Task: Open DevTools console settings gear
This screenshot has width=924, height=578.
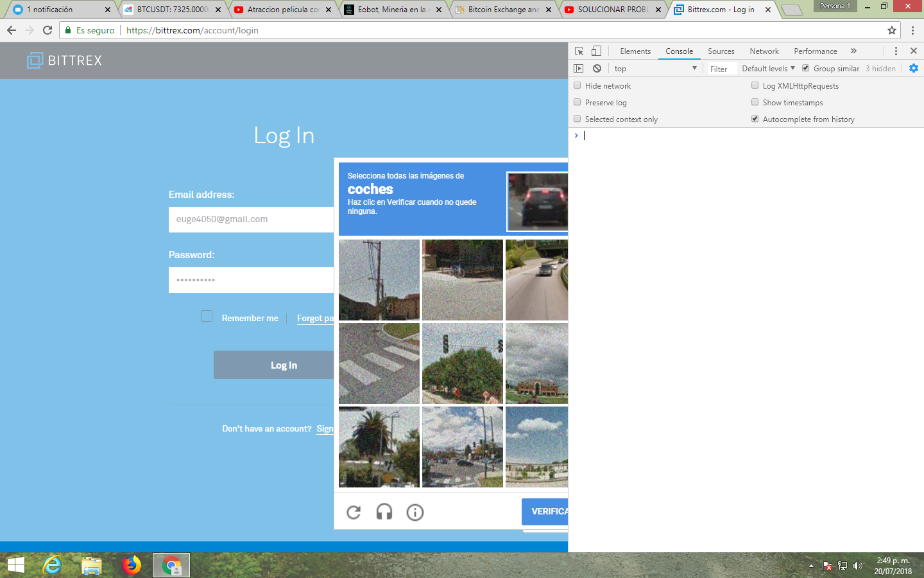Action: tap(914, 68)
